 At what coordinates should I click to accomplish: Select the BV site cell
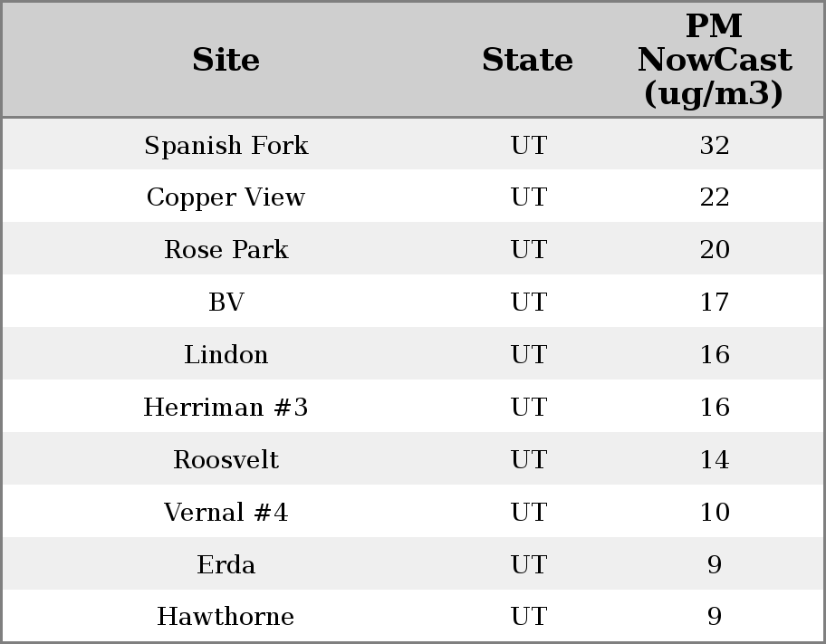point(226,303)
